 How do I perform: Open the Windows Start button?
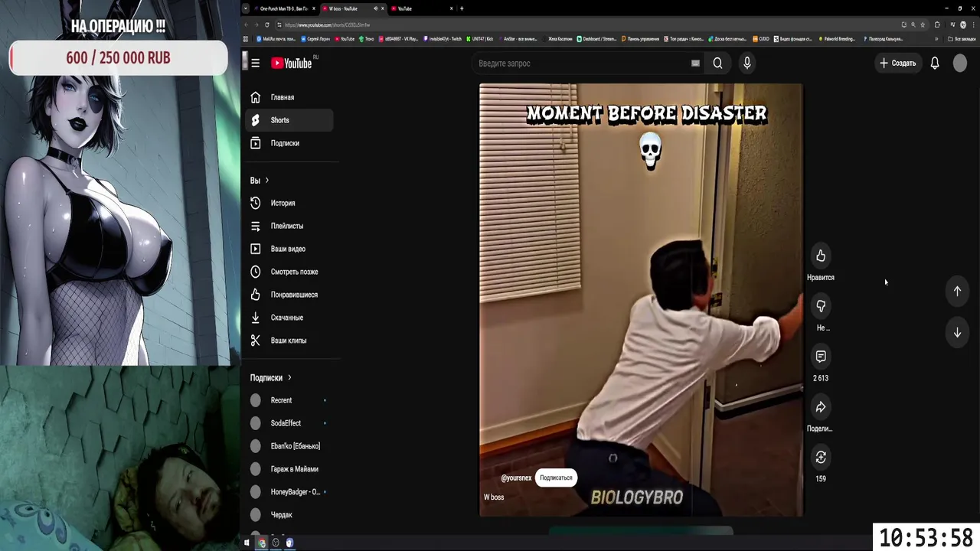[247, 543]
